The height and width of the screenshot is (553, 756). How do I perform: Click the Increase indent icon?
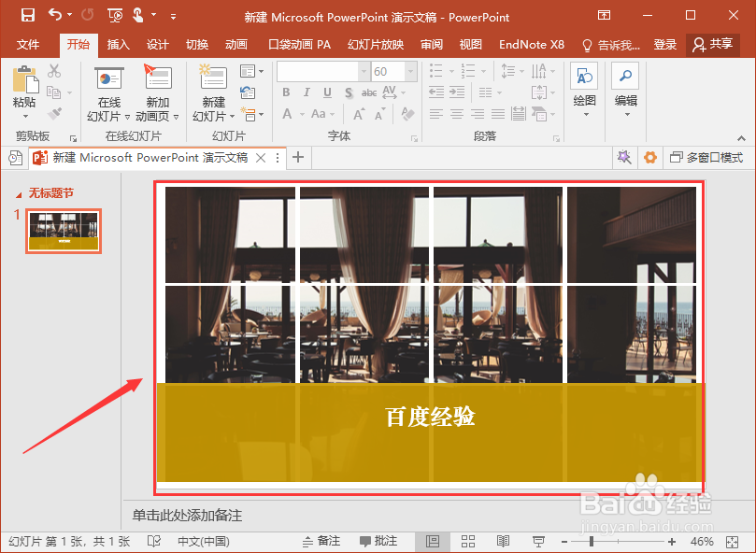pos(457,92)
